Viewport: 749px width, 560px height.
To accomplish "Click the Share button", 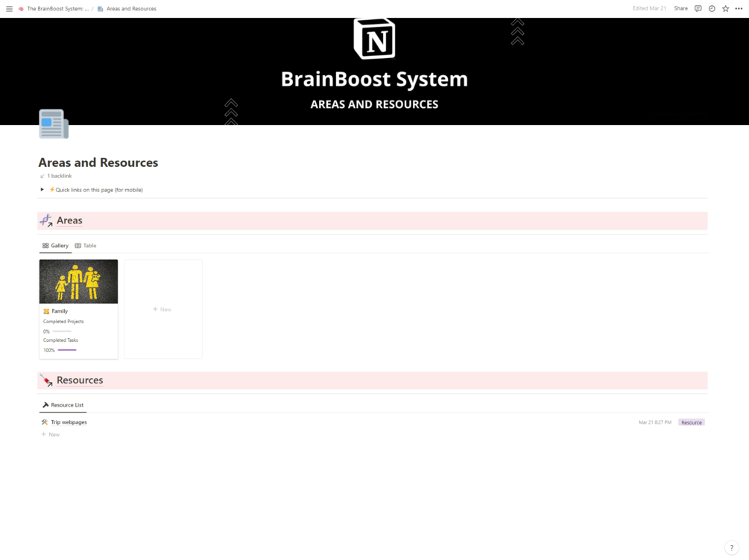I will 680,9.
